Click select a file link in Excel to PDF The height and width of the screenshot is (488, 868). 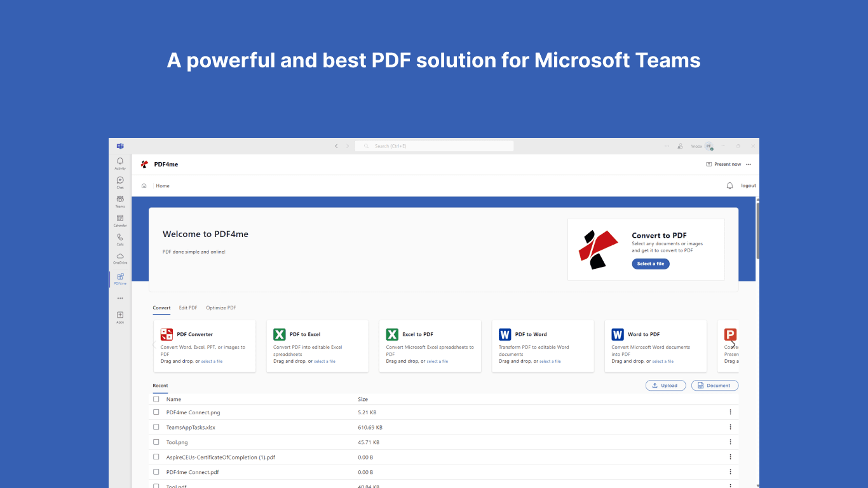click(437, 362)
